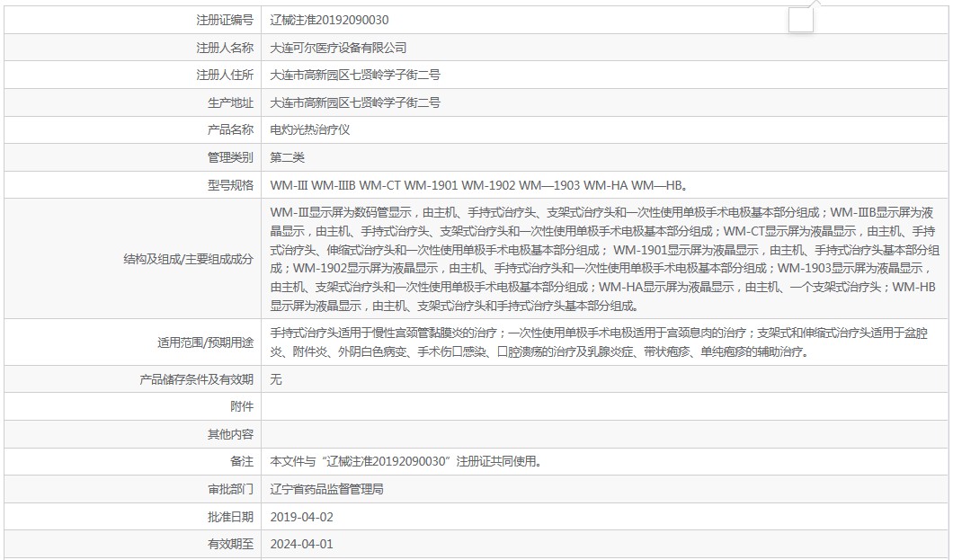Viewport: 953px width, 560px height.
Task: Click the 型号规格 label
Action: coord(230,185)
